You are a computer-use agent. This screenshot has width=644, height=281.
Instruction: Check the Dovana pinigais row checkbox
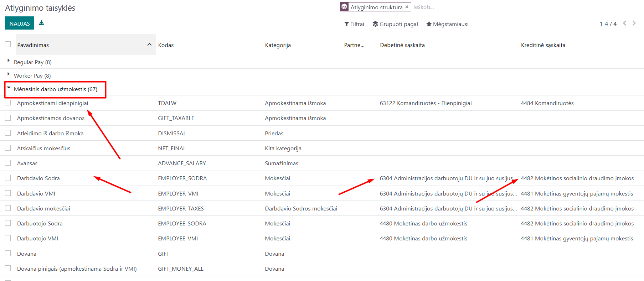click(8, 268)
